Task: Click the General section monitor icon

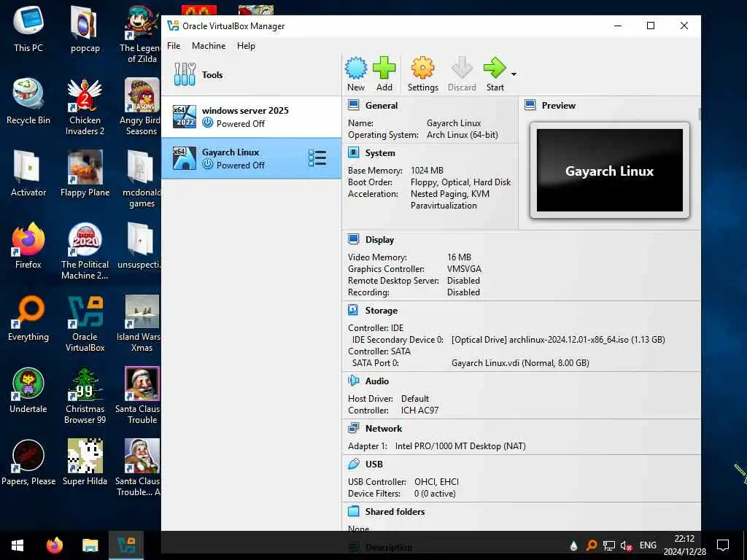Action: pyautogui.click(x=354, y=105)
